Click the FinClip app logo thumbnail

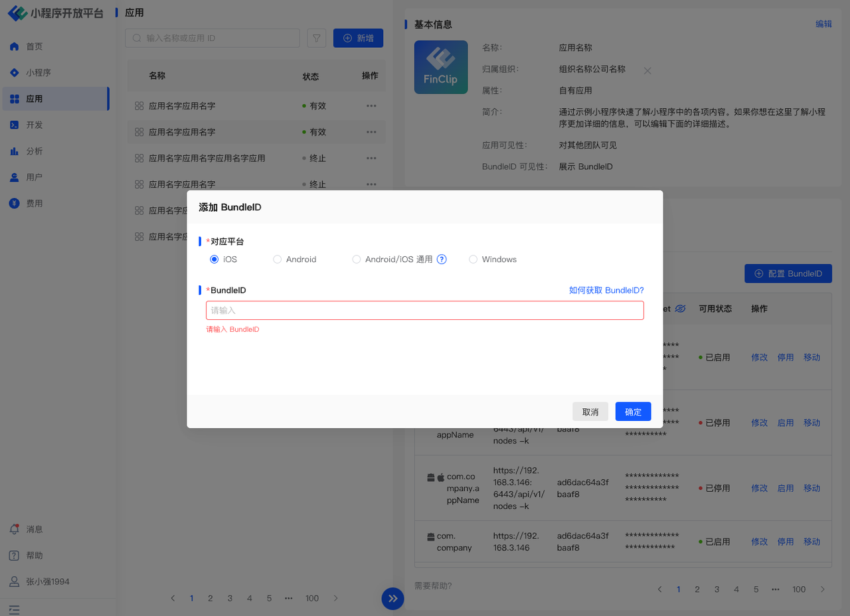click(x=440, y=67)
